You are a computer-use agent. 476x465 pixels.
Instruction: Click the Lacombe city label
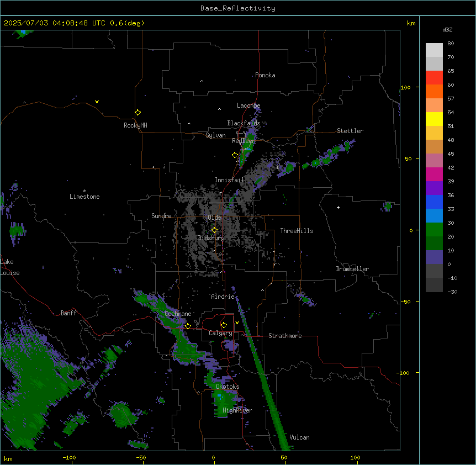pyautogui.click(x=248, y=105)
